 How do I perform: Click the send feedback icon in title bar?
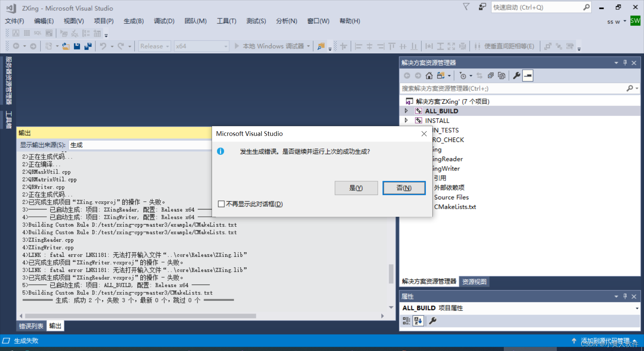(482, 7)
